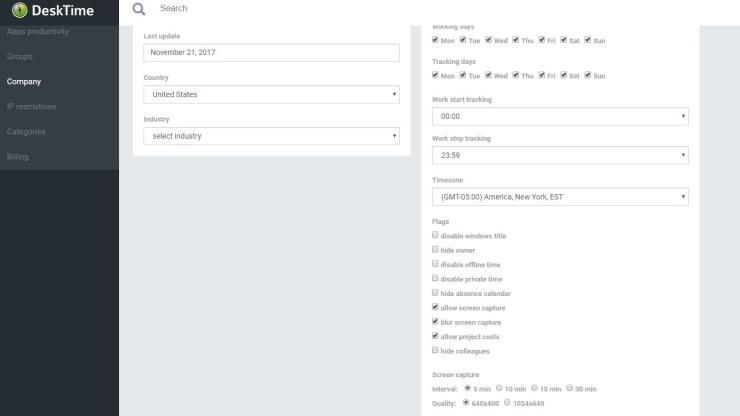Open the Work stop tracking dropdown
The height and width of the screenshot is (416, 740).
[560, 155]
